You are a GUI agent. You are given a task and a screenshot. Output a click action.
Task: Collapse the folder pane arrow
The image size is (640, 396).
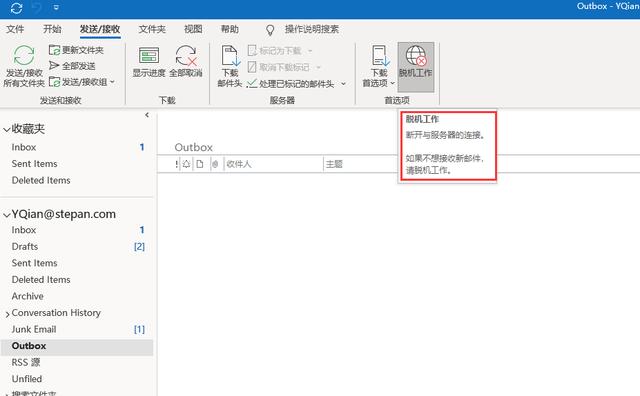(x=147, y=115)
